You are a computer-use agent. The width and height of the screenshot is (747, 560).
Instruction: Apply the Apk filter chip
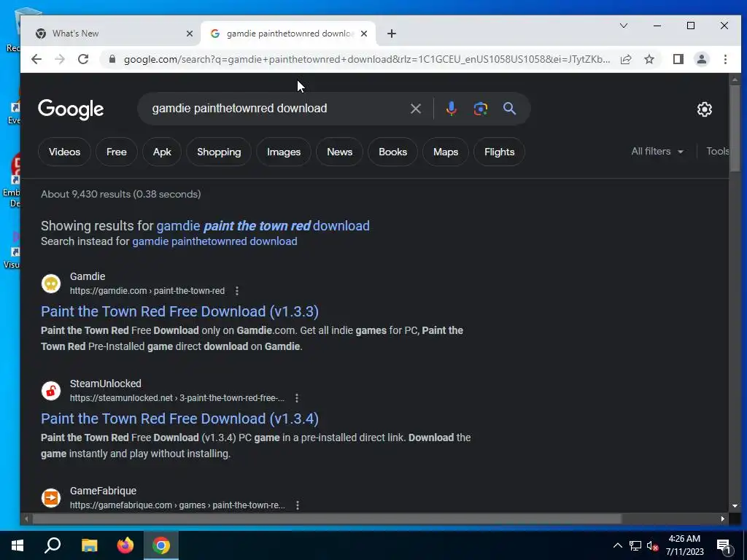[162, 152]
